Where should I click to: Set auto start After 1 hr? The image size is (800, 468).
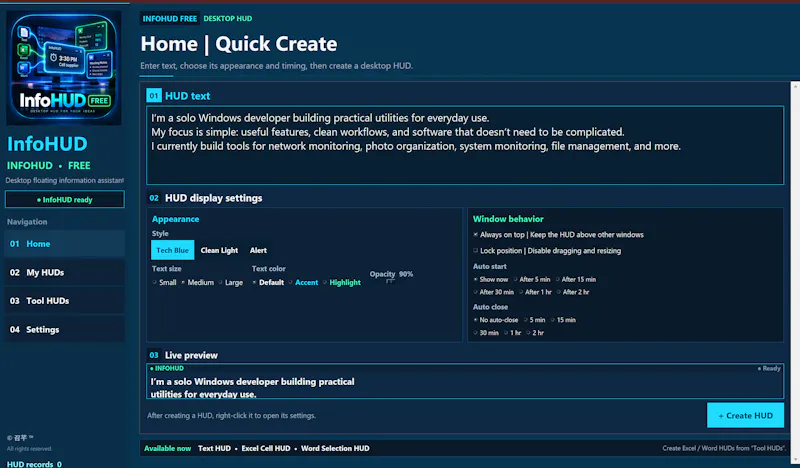[x=535, y=292]
